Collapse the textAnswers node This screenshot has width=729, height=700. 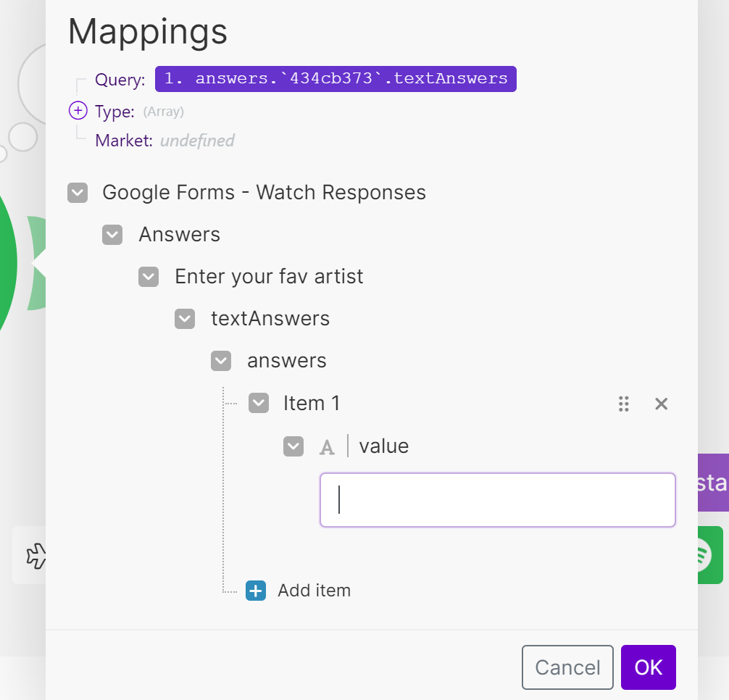[185, 319]
